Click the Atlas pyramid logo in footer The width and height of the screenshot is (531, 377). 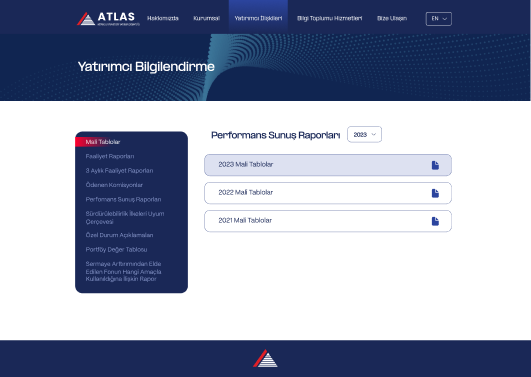[265, 358]
